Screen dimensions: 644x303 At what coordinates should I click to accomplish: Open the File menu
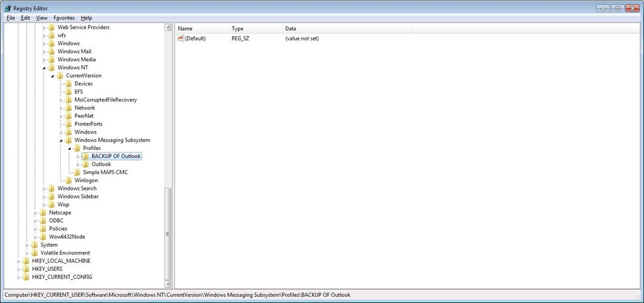point(11,18)
